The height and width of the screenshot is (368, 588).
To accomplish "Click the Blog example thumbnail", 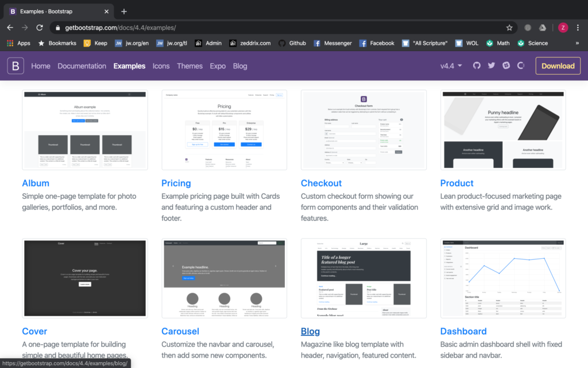I will [363, 278].
